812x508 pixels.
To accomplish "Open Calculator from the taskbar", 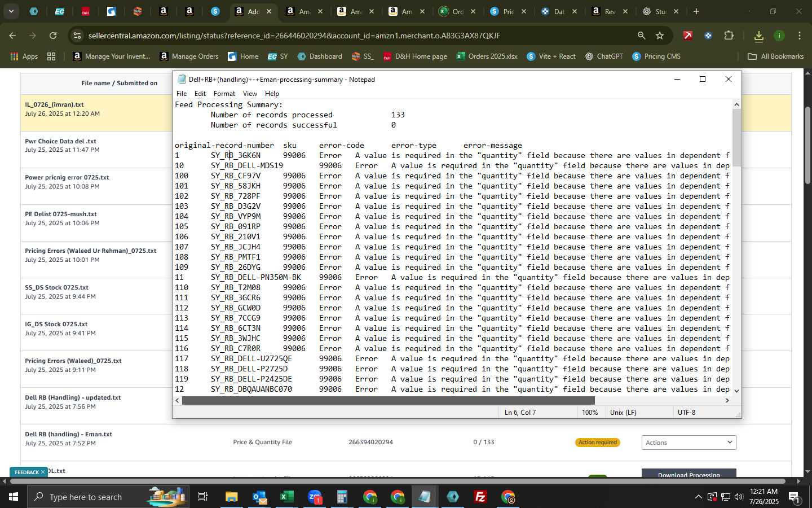I will click(342, 497).
